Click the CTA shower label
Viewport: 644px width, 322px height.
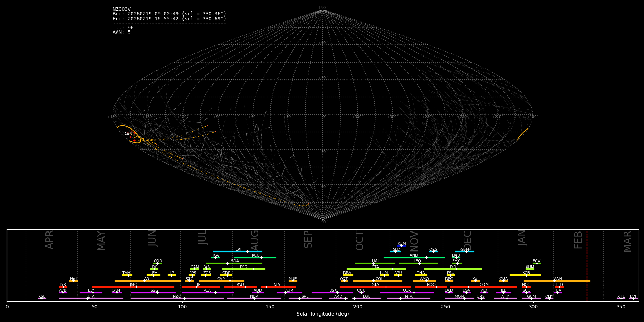[x=375, y=267]
